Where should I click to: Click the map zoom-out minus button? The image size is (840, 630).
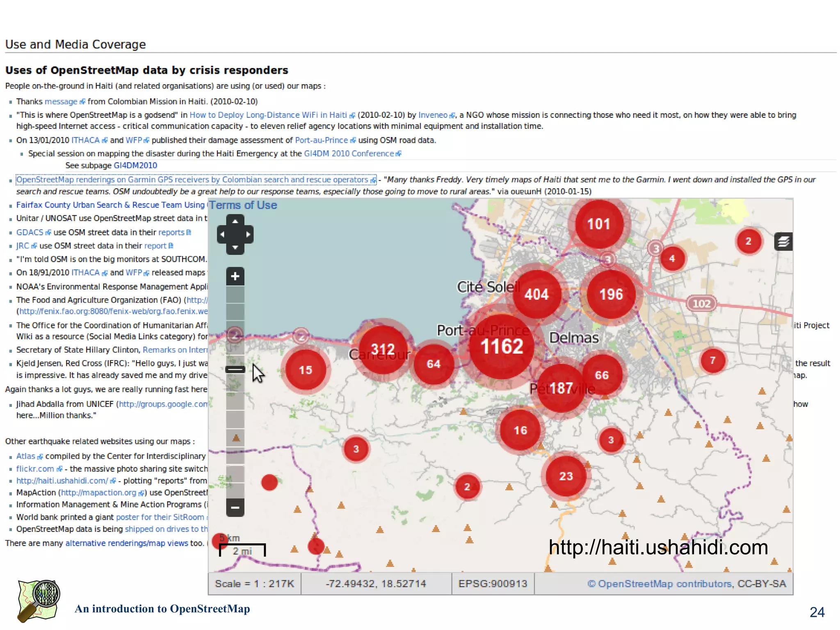coord(235,507)
